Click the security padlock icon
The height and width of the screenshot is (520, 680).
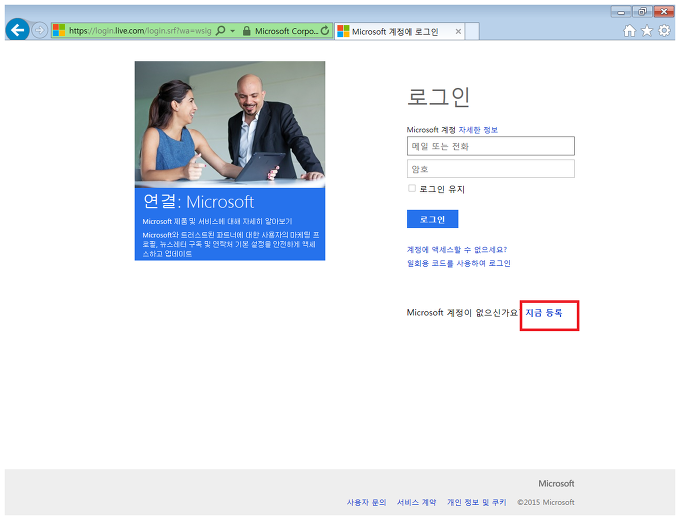[x=246, y=31]
